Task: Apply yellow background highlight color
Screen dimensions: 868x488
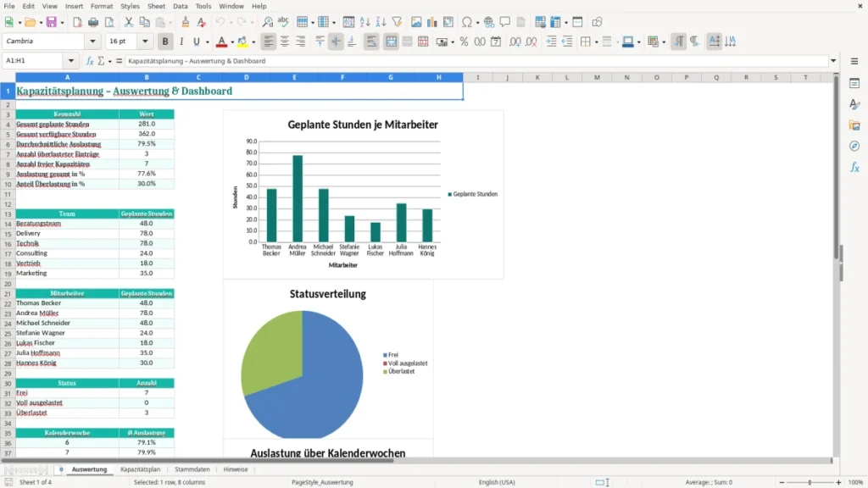Action: click(242, 42)
